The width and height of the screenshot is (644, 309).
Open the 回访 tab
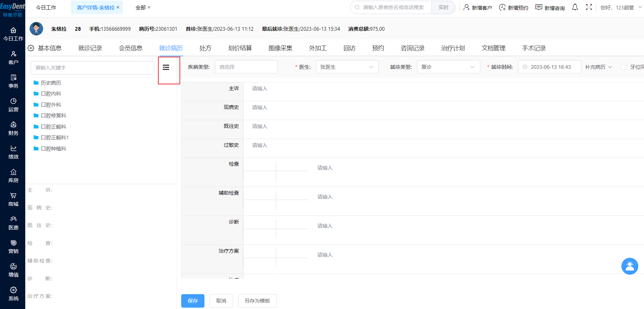click(x=349, y=48)
